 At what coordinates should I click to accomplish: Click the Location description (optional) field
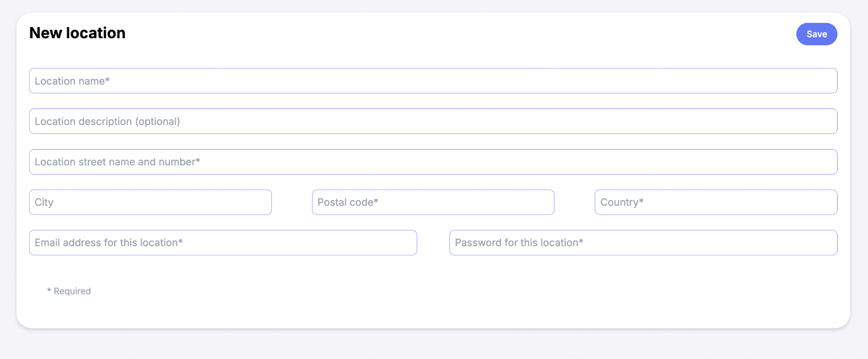point(433,121)
